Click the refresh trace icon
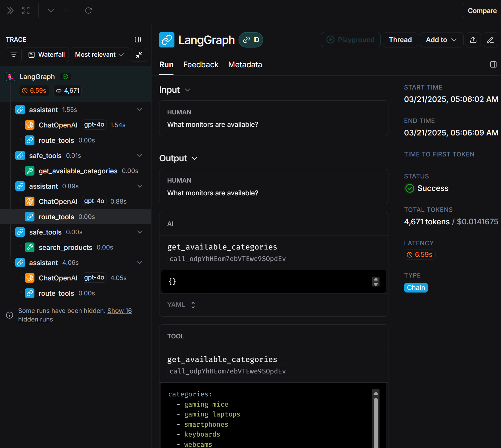Screen dimensions: 501x448 click(88, 11)
